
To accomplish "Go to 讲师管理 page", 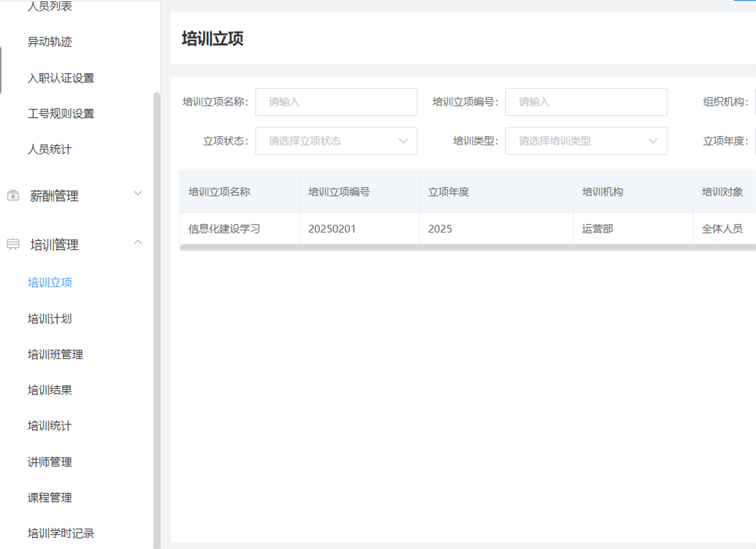I will (x=50, y=462).
